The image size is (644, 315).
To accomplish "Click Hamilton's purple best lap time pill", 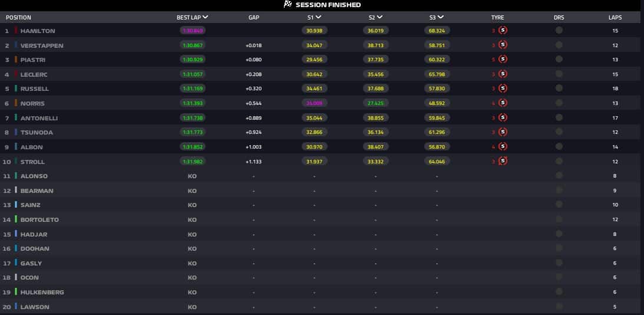I will click(193, 31).
